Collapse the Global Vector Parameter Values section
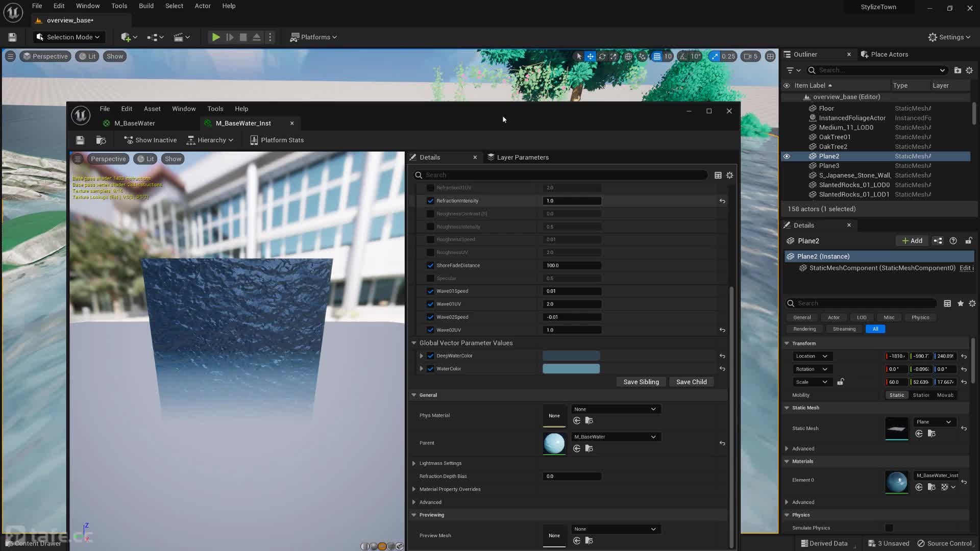Viewport: 980px width, 551px height. 414,343
